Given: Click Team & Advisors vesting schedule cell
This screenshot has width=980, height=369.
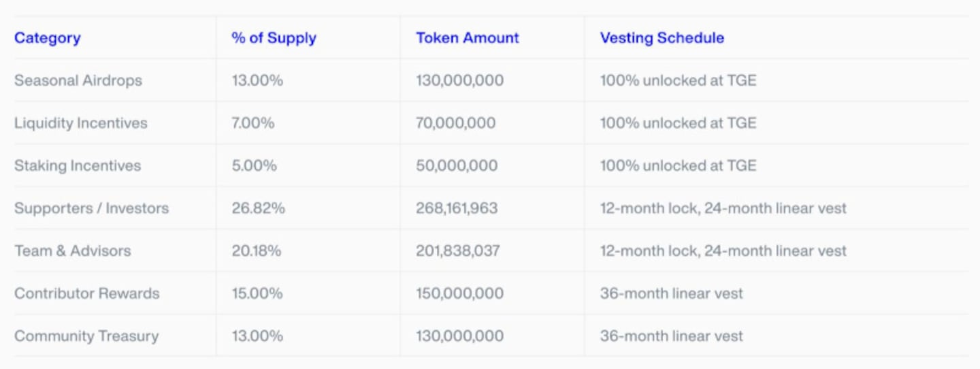Looking at the screenshot, I should pos(723,251).
